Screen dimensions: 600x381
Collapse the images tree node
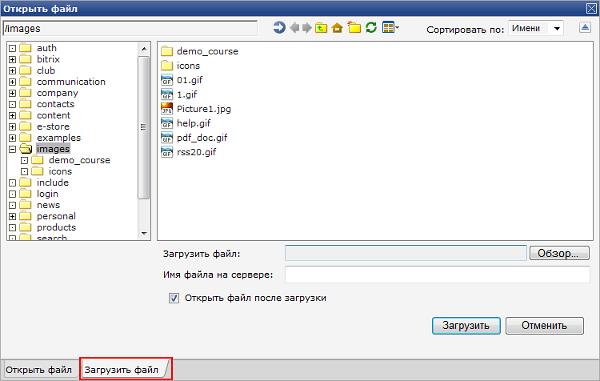pyautogui.click(x=12, y=149)
